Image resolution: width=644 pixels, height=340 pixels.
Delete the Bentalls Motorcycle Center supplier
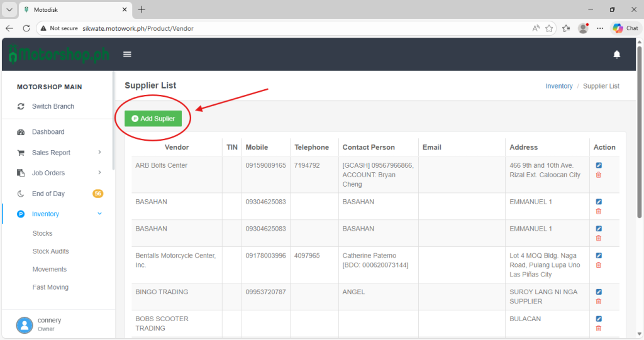pos(599,265)
